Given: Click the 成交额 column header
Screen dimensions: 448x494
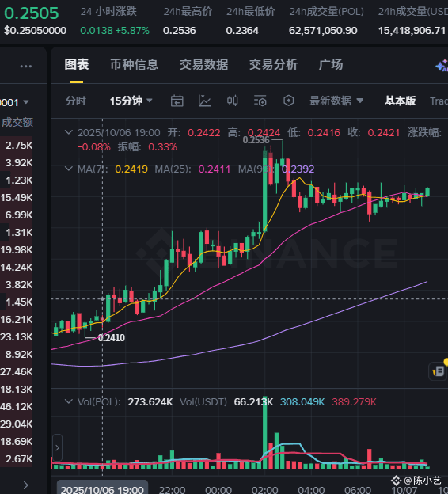Looking at the screenshot, I should pyautogui.click(x=17, y=122).
